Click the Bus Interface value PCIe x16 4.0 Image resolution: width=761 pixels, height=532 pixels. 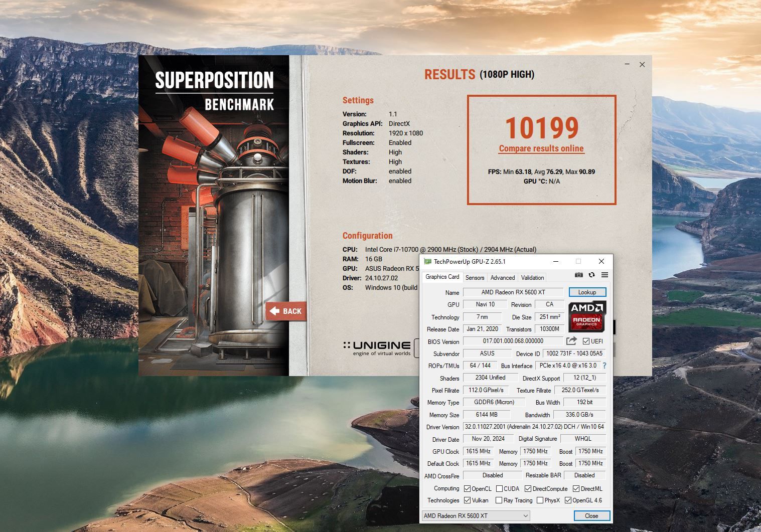click(x=568, y=366)
